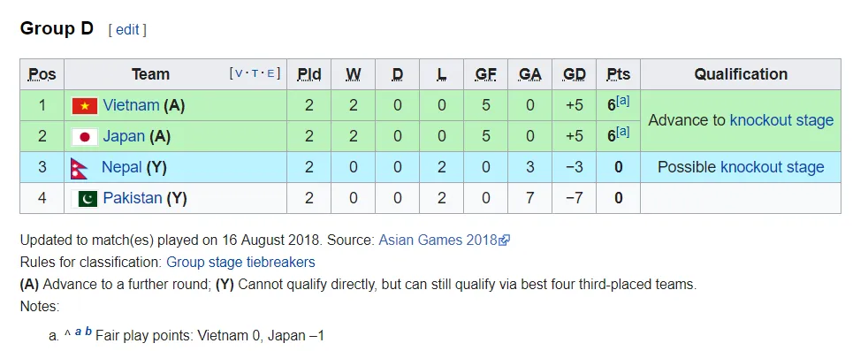Viewport: 868px width, 351px height.
Task: Click the note back-reference letter b
Action: pyautogui.click(x=88, y=332)
